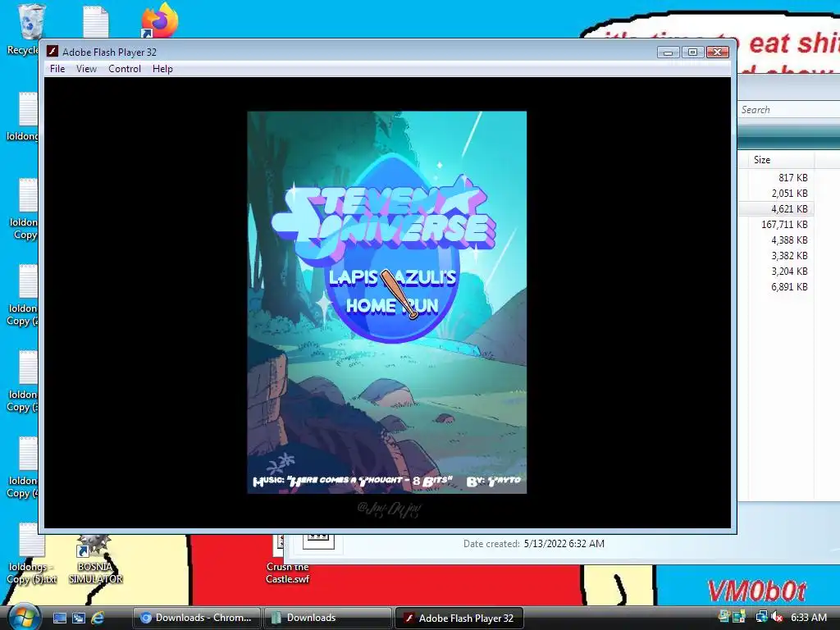Open the Help menu in Flash Player

click(x=162, y=69)
